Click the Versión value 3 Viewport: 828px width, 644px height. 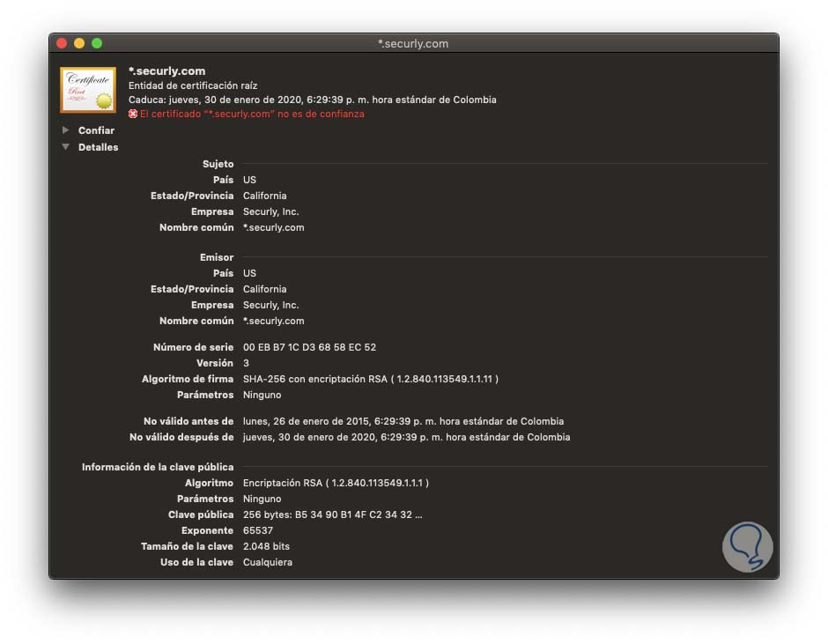(246, 364)
